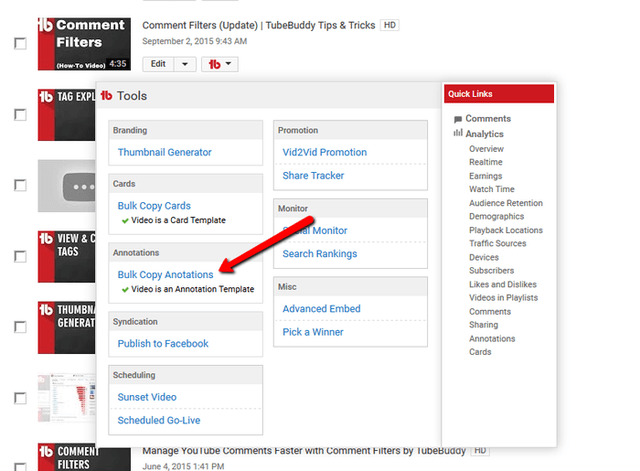The image size is (640, 471).
Task: Open Sharing report
Action: (x=483, y=325)
